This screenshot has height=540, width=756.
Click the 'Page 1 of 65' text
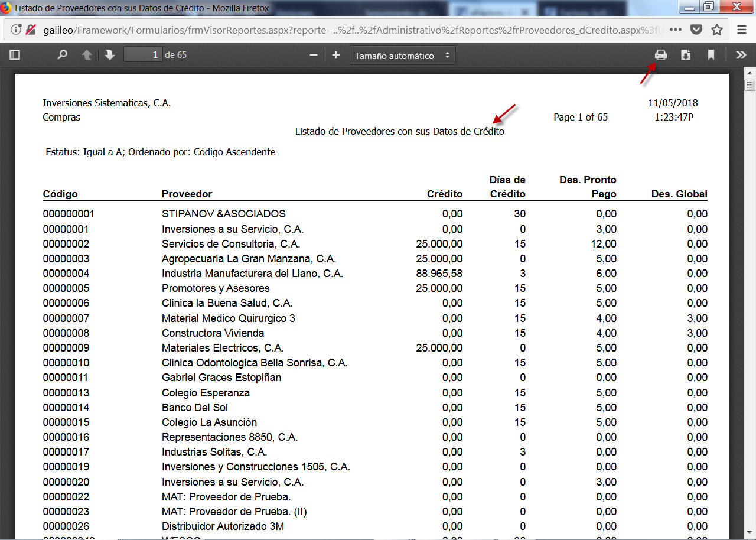[581, 117]
